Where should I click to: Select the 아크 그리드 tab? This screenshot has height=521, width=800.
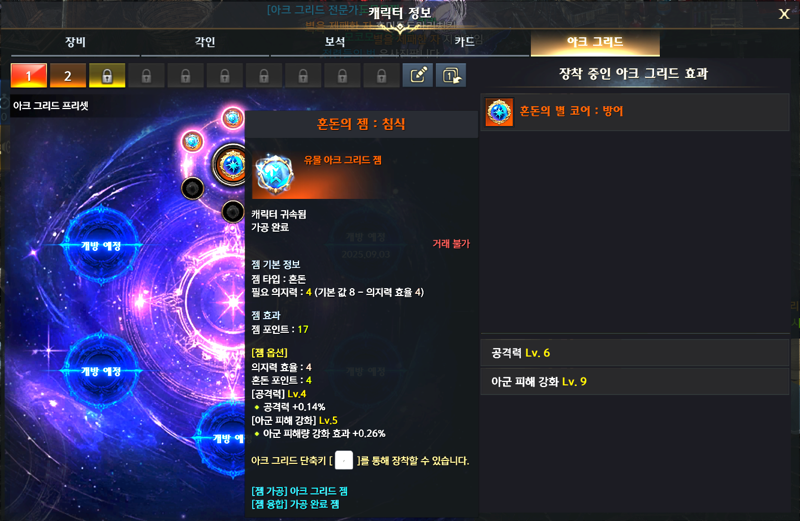(x=595, y=42)
